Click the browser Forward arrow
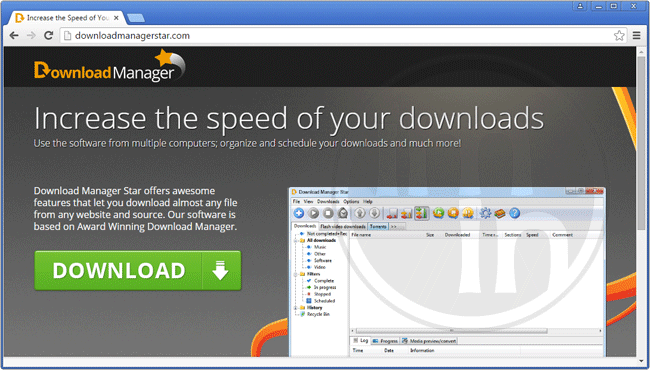 [x=31, y=36]
